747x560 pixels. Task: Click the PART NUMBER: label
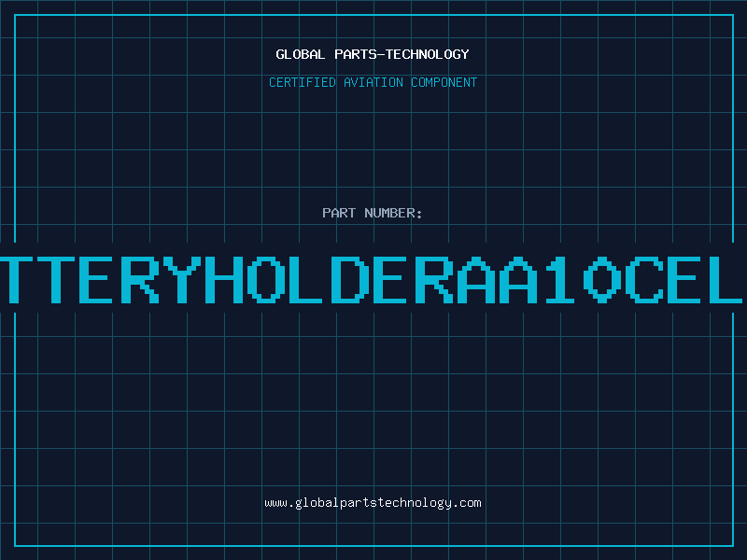click(373, 214)
